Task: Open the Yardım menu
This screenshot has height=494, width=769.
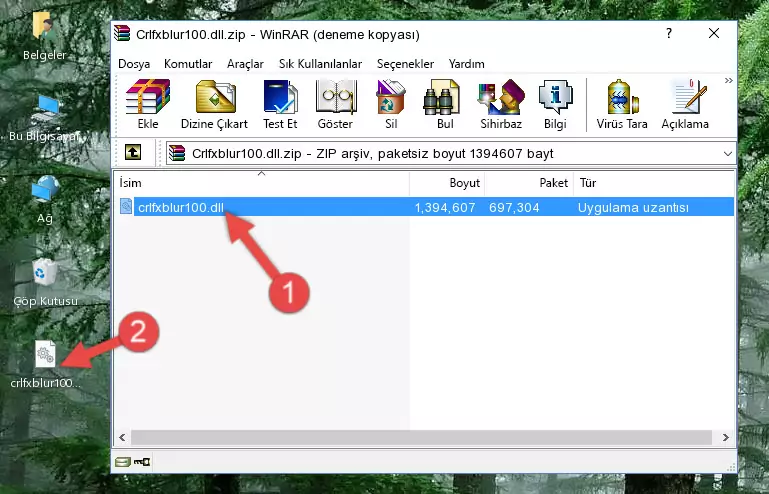Action: point(466,64)
